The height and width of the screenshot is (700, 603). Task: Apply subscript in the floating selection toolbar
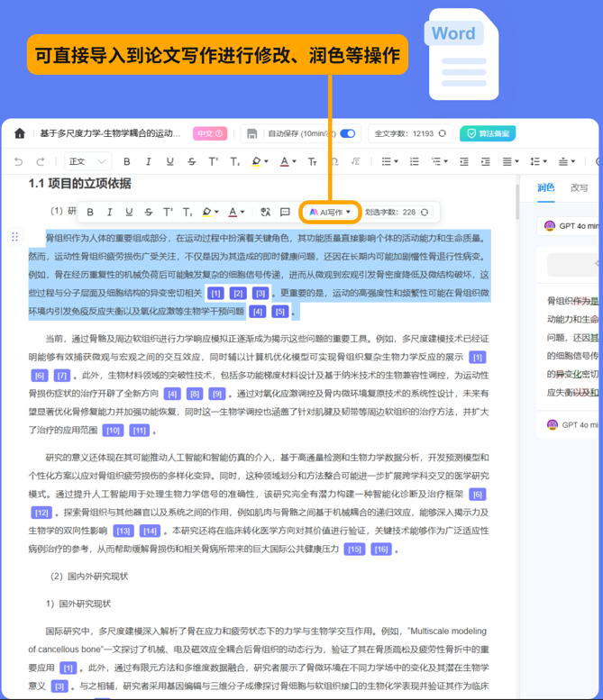pos(187,212)
